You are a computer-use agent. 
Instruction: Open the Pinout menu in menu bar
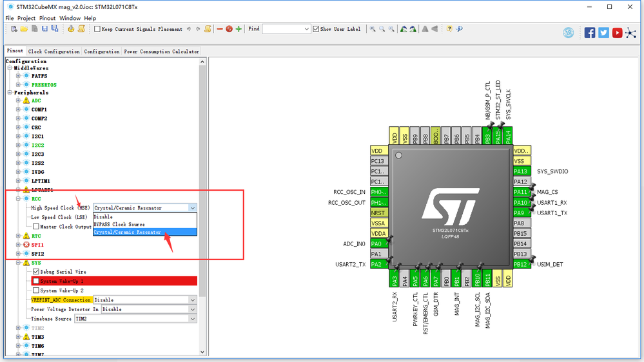tap(47, 18)
